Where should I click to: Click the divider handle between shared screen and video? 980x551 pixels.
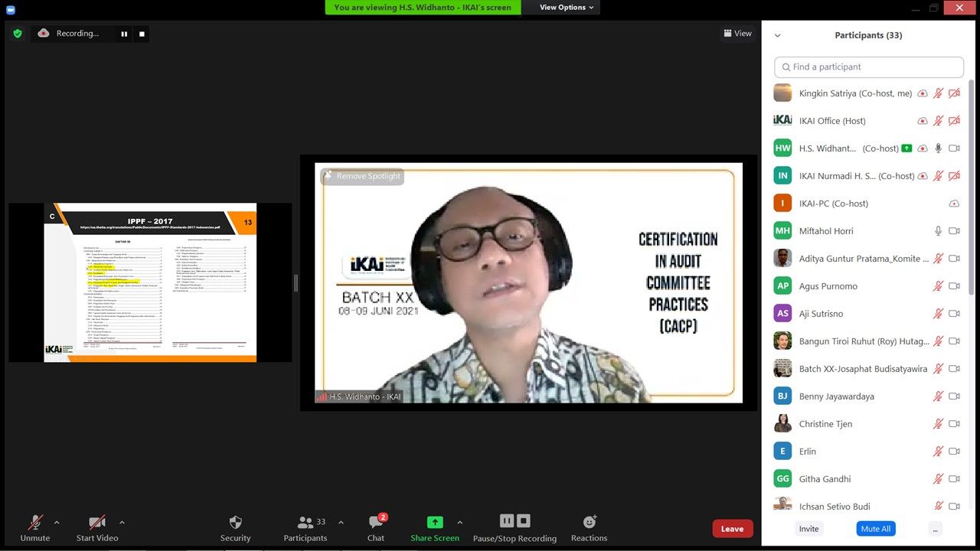pyautogui.click(x=296, y=282)
